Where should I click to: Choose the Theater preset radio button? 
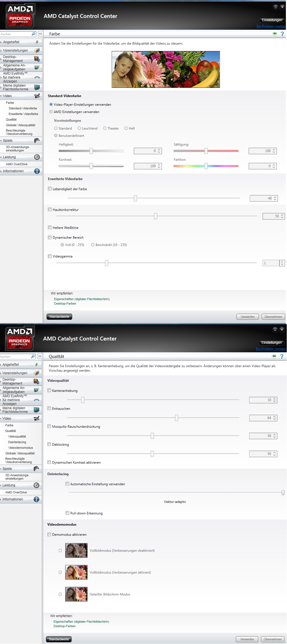(x=105, y=128)
